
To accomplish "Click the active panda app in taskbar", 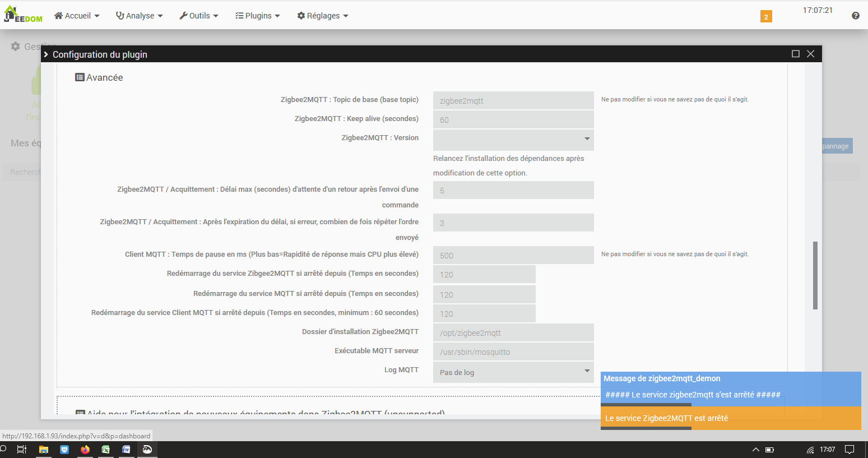I will coord(147,449).
